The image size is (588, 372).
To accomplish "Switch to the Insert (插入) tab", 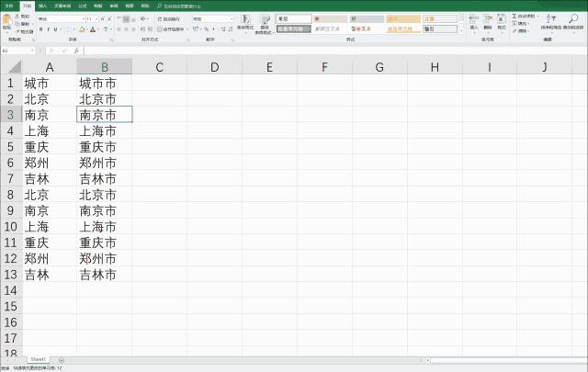I will tap(43, 6).
